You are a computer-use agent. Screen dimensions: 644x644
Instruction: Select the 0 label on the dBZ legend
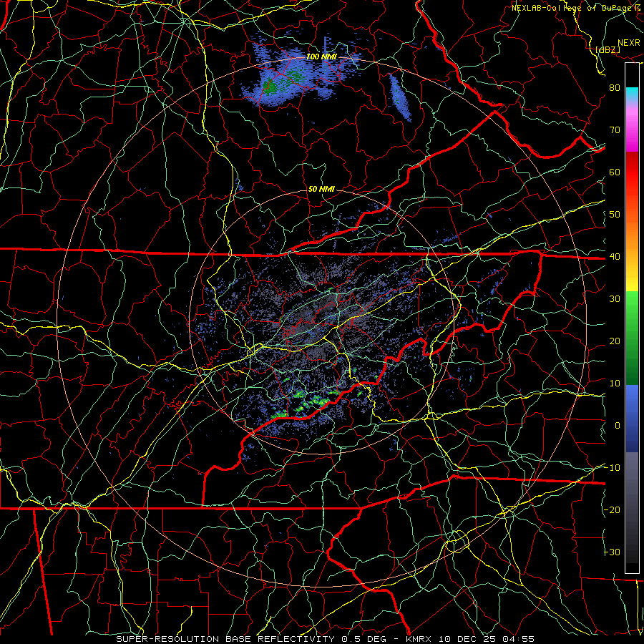(x=618, y=426)
